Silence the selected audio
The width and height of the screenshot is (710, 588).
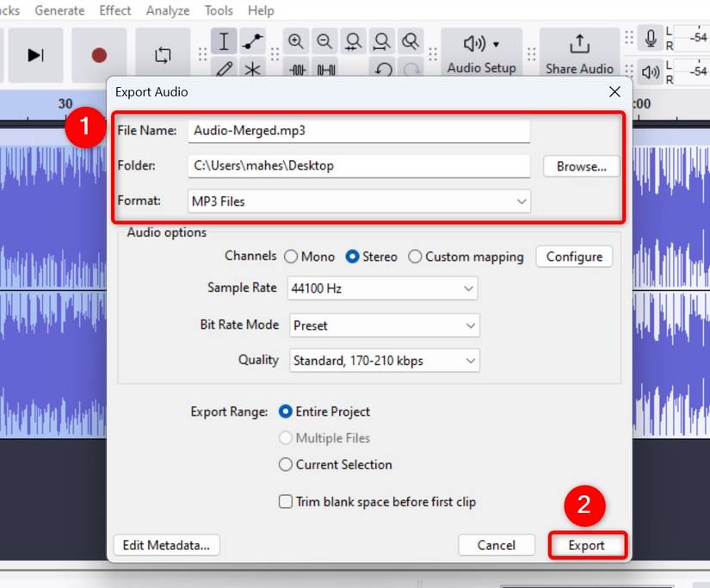pyautogui.click(x=325, y=68)
